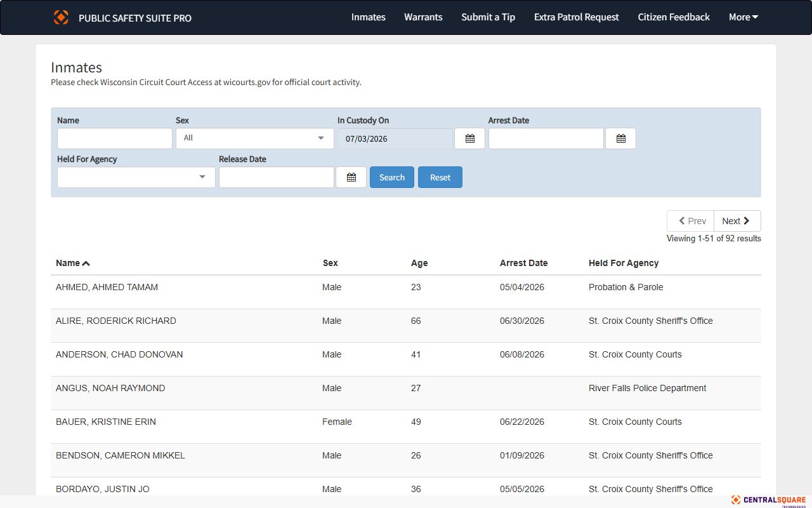Click the Search button

(392, 177)
